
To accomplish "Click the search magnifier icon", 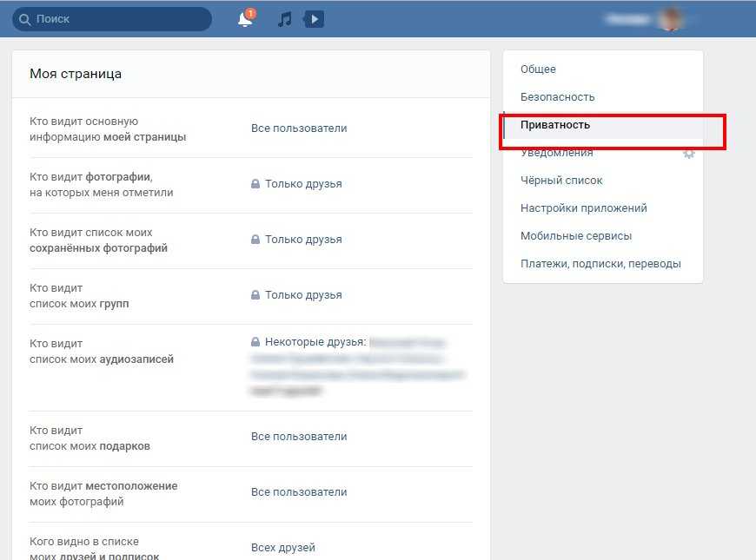I will coord(24,19).
